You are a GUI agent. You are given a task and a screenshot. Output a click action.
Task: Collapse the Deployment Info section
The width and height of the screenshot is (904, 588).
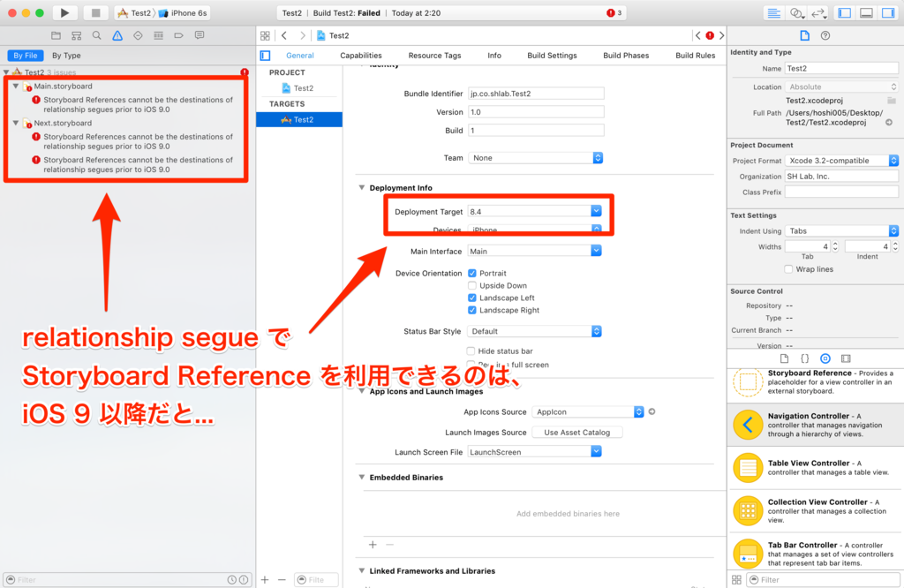click(361, 187)
